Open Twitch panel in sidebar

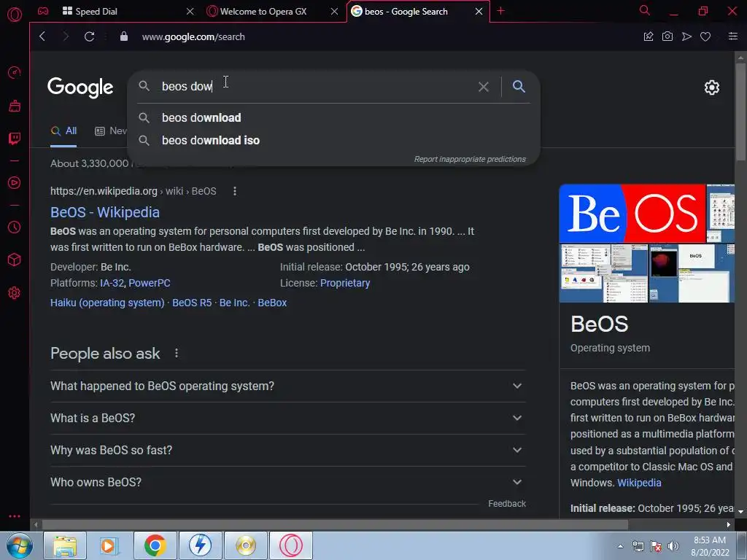point(15,138)
